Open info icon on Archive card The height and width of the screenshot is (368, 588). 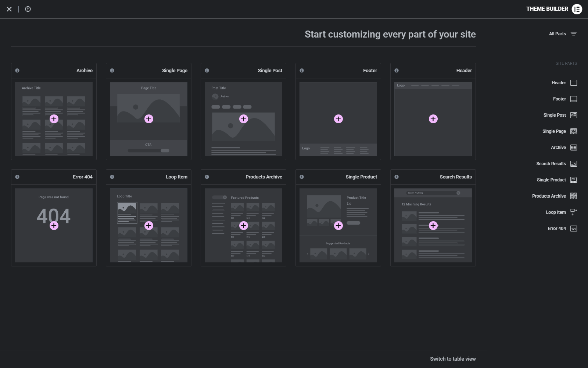pyautogui.click(x=17, y=71)
